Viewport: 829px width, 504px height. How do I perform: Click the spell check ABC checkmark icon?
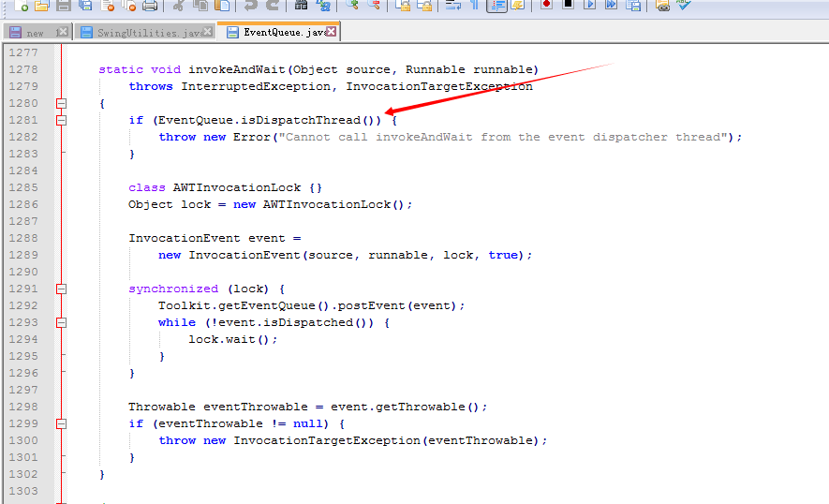click(x=683, y=5)
